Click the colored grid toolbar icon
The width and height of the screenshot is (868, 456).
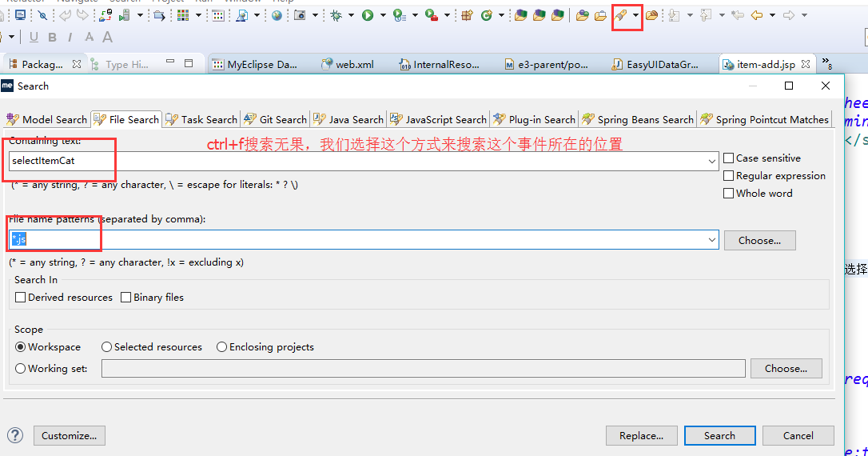(x=183, y=15)
